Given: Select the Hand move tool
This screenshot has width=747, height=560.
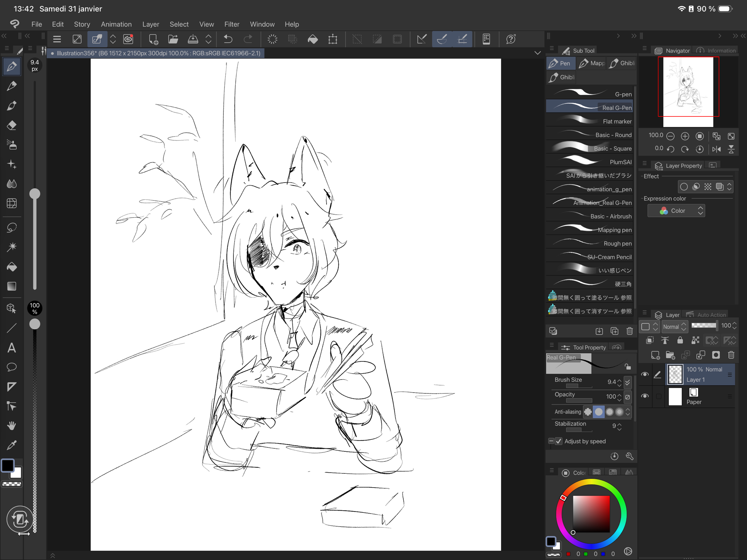Looking at the screenshot, I should [12, 426].
